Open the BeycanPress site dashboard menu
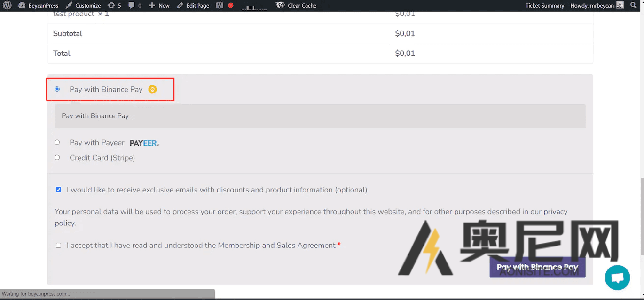This screenshot has width=644, height=300. 39,6
